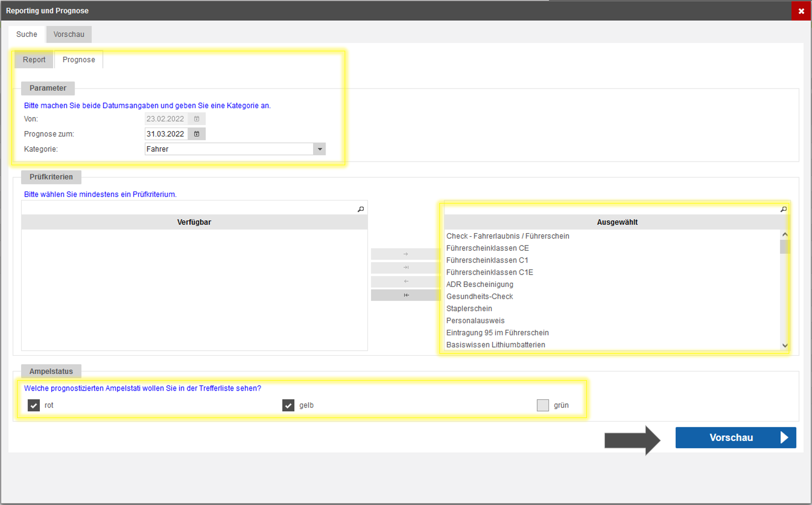Switch to the Vorschau tab
Screen dimensions: 812x505
pos(69,34)
